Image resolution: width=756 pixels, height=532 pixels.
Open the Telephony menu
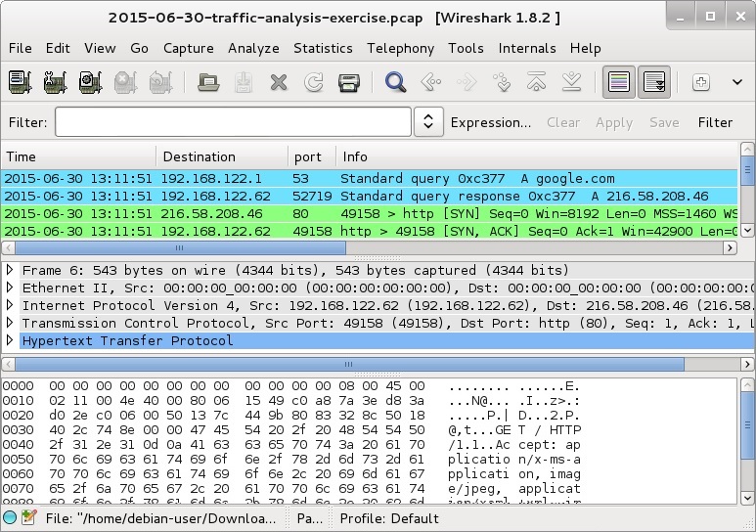(401, 48)
